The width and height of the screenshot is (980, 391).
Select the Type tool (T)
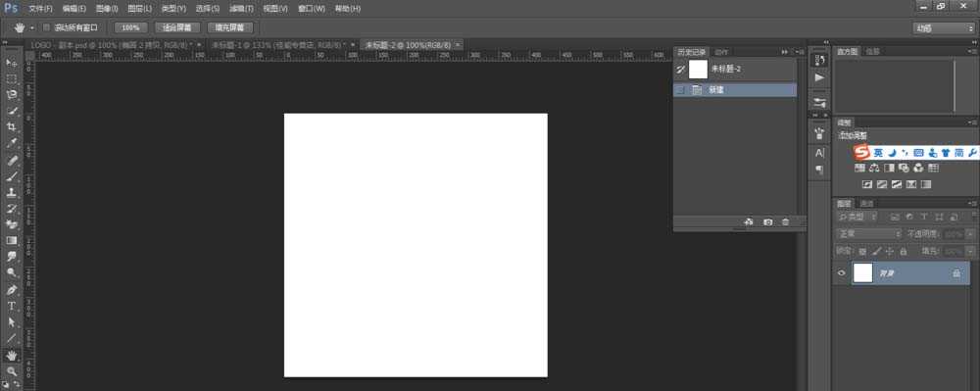(11, 306)
